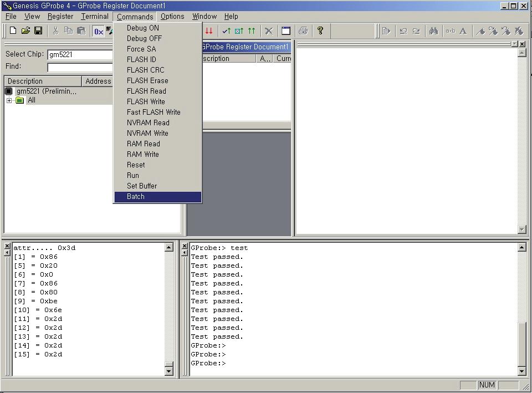Click the Paste clipboard icon
Screen dimensions: 532x393
pyautogui.click(x=81, y=31)
